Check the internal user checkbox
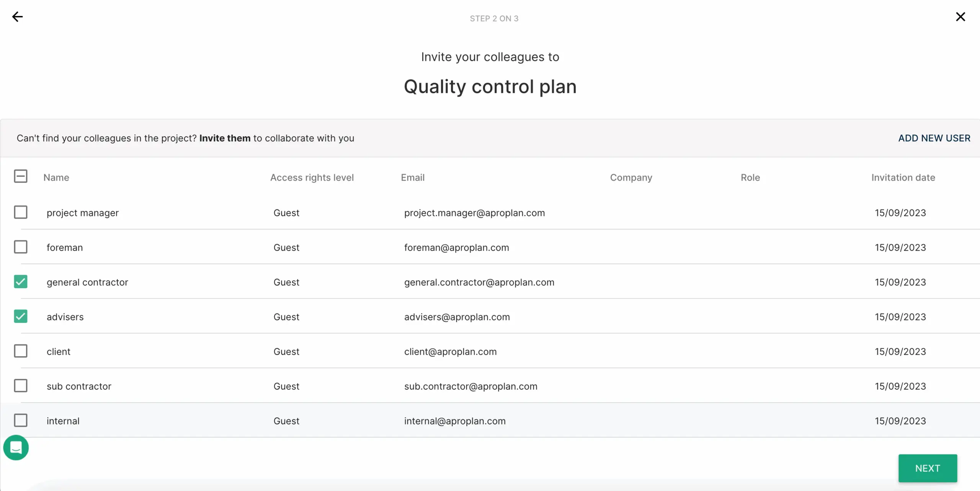Image resolution: width=980 pixels, height=491 pixels. coord(21,421)
